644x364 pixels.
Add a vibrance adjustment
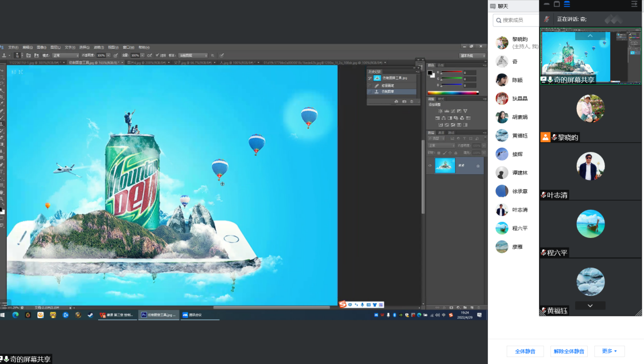(465, 111)
